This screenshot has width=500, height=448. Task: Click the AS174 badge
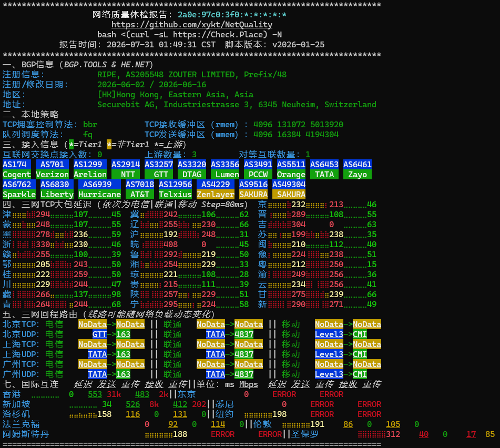(17, 165)
